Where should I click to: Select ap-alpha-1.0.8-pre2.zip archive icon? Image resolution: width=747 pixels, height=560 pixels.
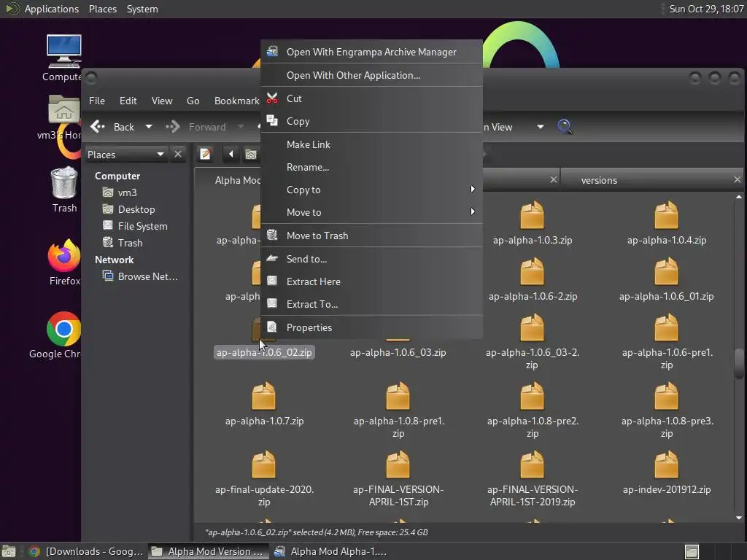(532, 396)
